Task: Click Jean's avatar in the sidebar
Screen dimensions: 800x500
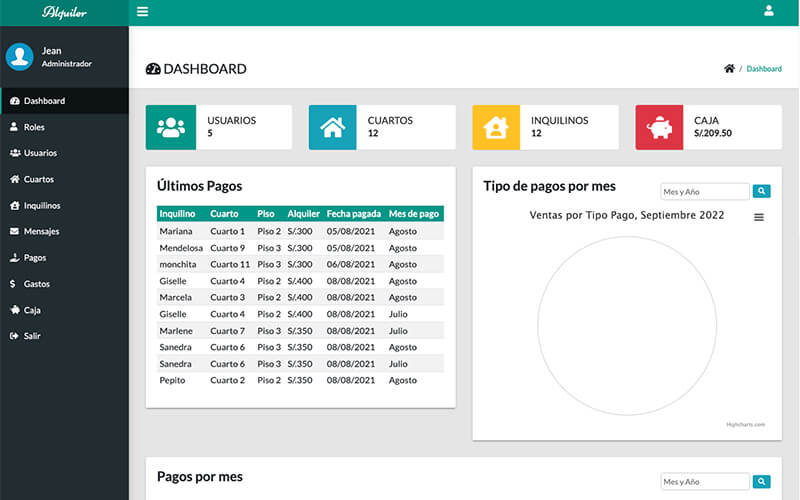Action: tap(19, 56)
